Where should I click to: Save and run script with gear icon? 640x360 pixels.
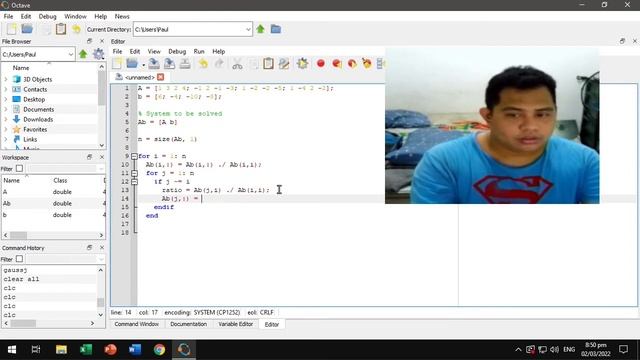(302, 63)
